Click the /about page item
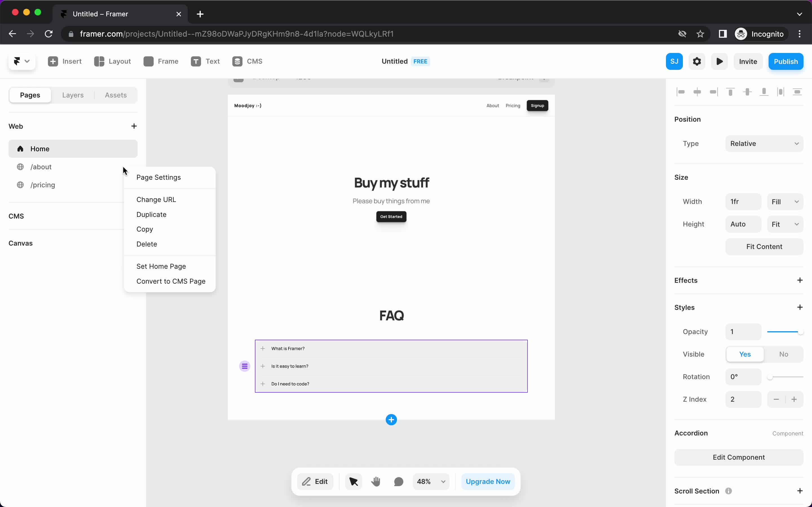This screenshot has height=507, width=812. [41, 166]
